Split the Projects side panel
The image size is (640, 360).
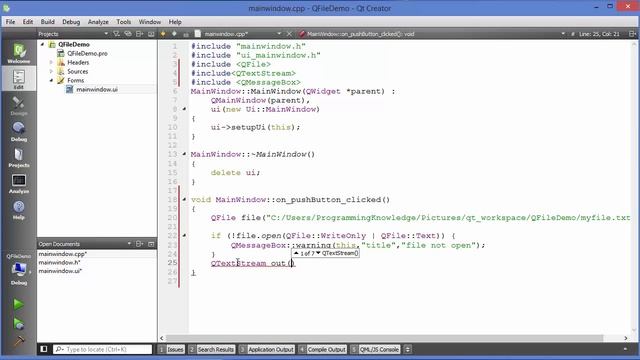(140, 34)
